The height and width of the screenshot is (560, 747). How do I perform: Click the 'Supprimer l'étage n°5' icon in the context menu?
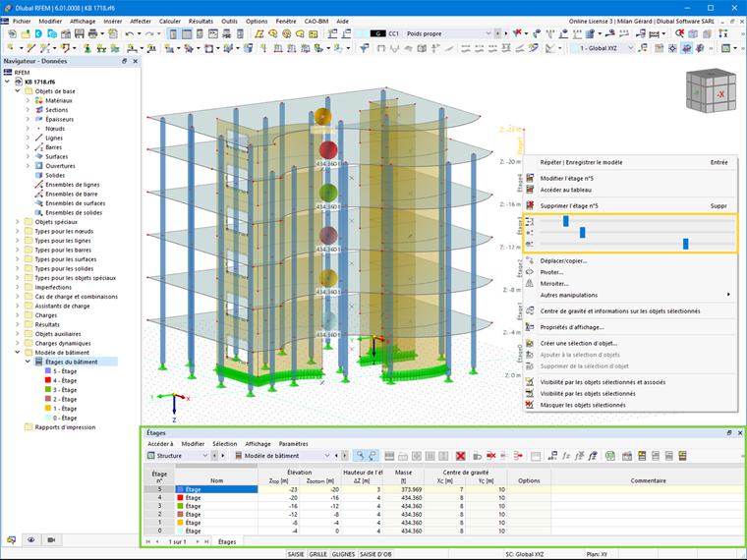pos(530,205)
